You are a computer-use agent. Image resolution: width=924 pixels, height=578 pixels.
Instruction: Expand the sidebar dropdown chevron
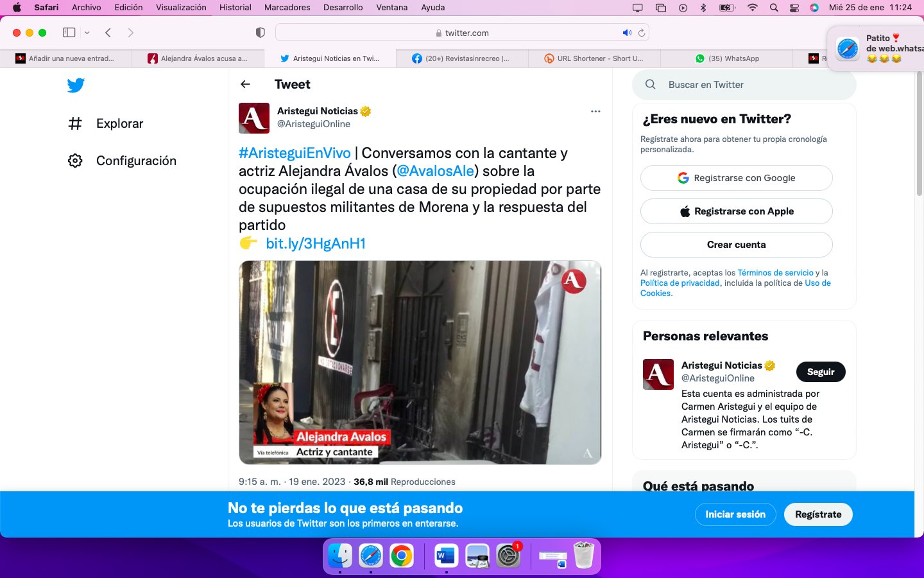[87, 33]
